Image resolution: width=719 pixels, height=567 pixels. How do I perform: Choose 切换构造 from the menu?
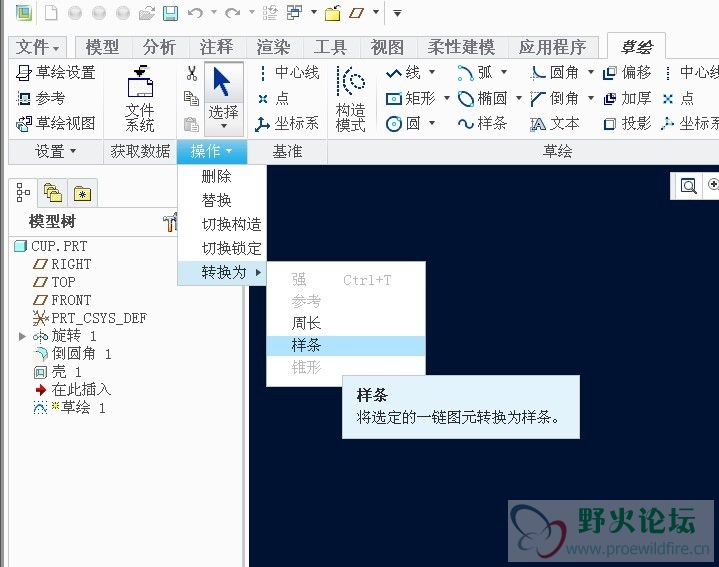coord(222,224)
